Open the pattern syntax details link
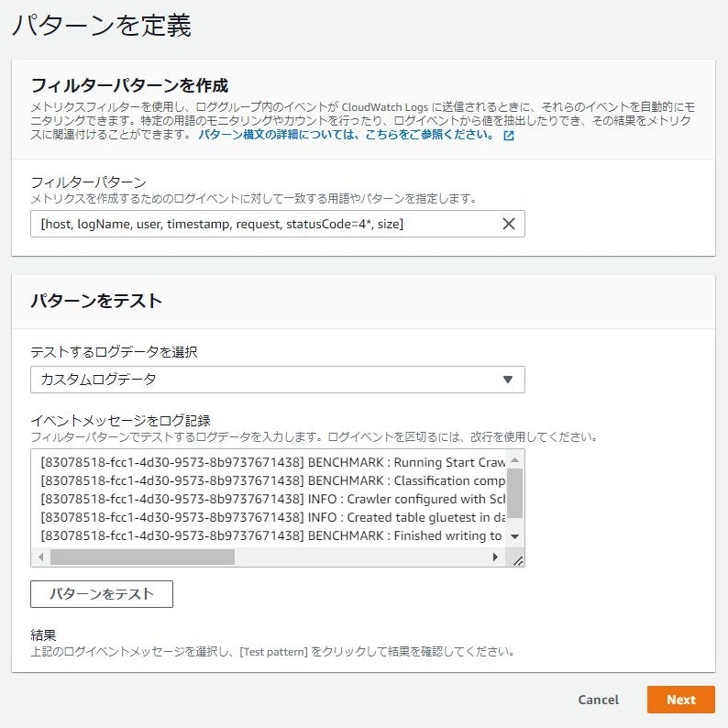The width and height of the screenshot is (728, 728). pyautogui.click(x=346, y=135)
